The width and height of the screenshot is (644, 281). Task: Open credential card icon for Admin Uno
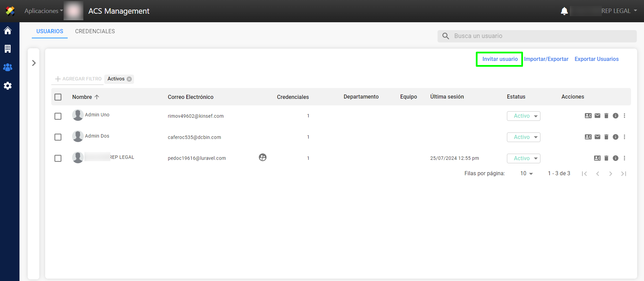pos(588,116)
